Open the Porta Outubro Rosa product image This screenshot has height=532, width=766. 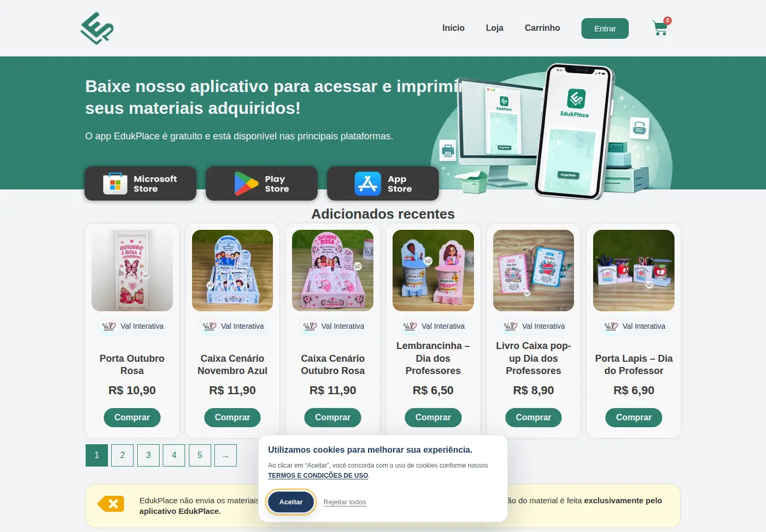tap(132, 270)
